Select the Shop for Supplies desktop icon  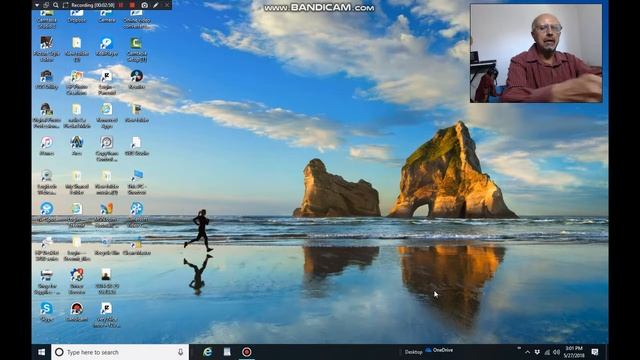click(x=47, y=281)
